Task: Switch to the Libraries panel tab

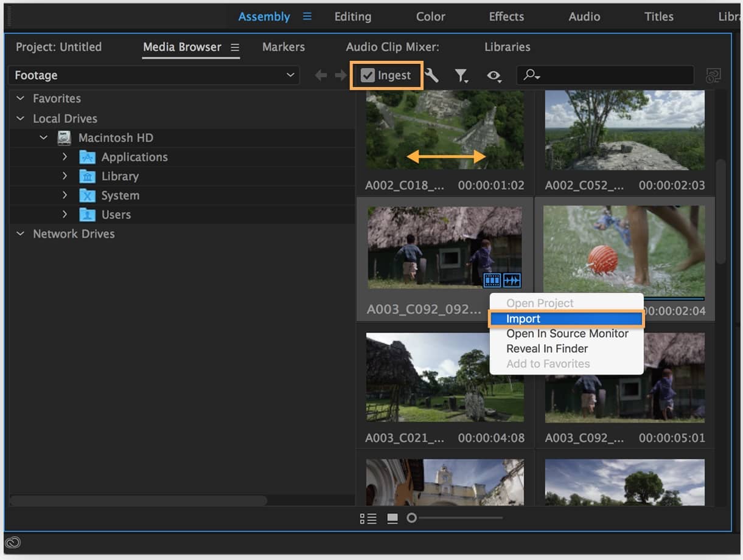Action: tap(508, 47)
